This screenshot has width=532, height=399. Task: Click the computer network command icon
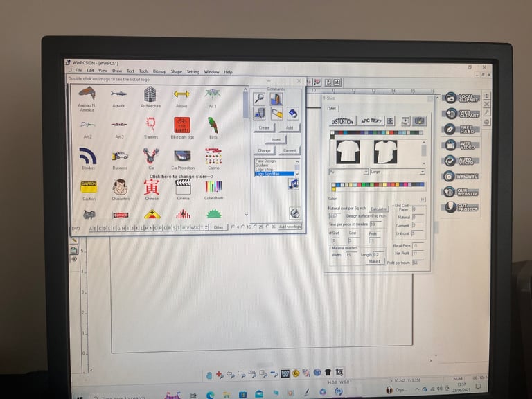(x=259, y=114)
